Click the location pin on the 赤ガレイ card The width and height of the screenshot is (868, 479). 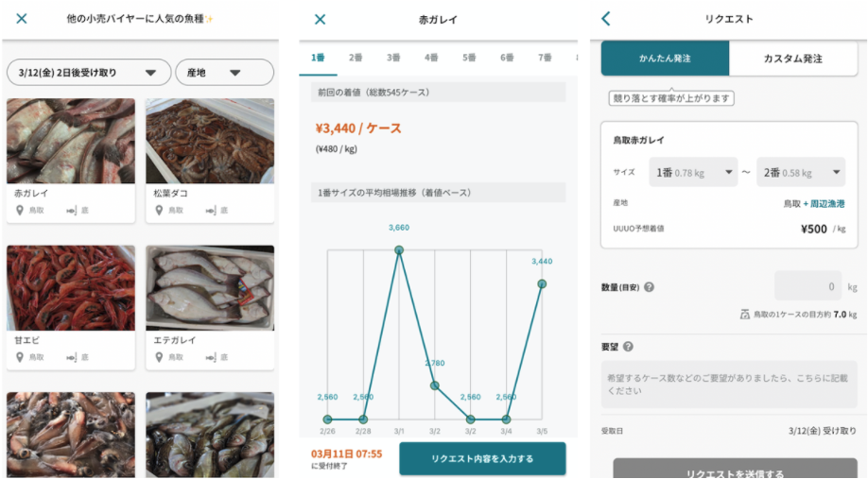20,210
